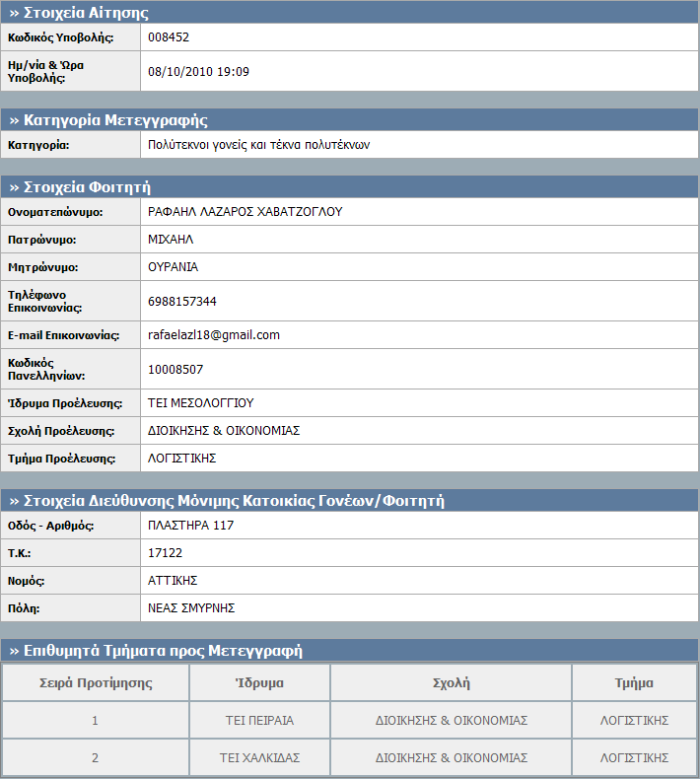Screen dimensions: 700x779
Task: Click the Σχολή column header
Action: 452,683
